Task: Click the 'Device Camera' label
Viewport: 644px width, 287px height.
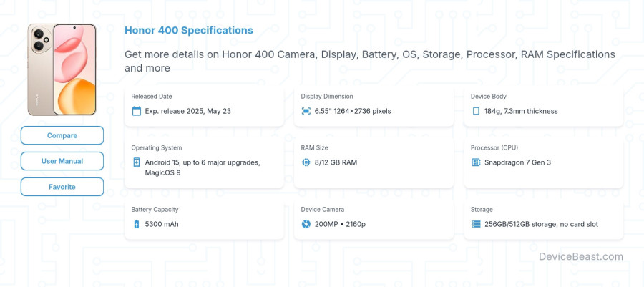Action: [323, 210]
